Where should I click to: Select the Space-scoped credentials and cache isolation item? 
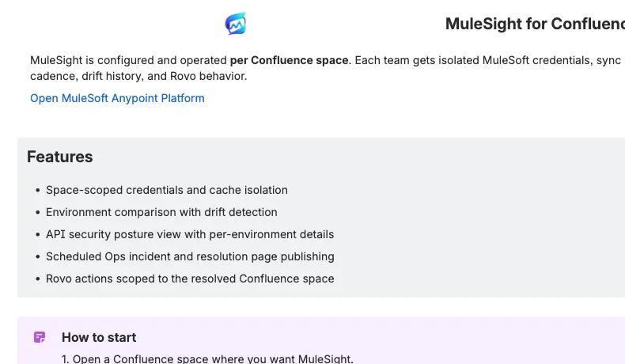(x=166, y=190)
